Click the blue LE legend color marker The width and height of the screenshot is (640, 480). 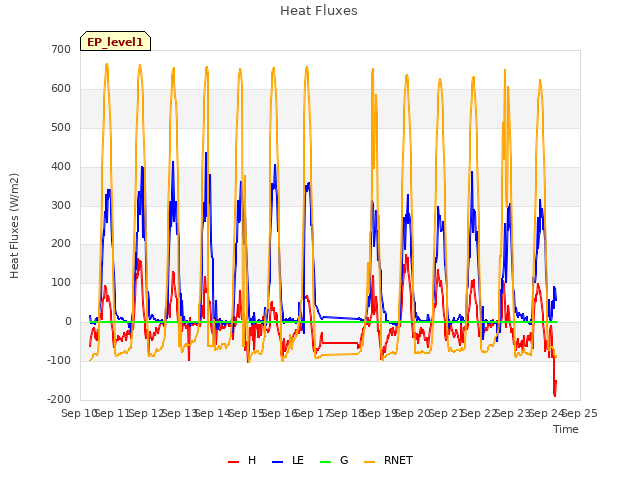coord(278,462)
